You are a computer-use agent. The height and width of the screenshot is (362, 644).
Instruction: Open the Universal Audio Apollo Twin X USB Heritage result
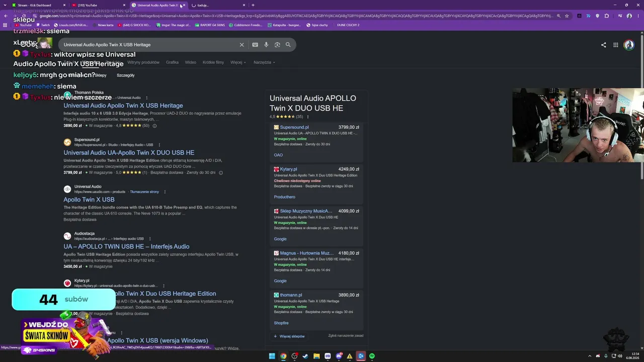click(x=123, y=106)
